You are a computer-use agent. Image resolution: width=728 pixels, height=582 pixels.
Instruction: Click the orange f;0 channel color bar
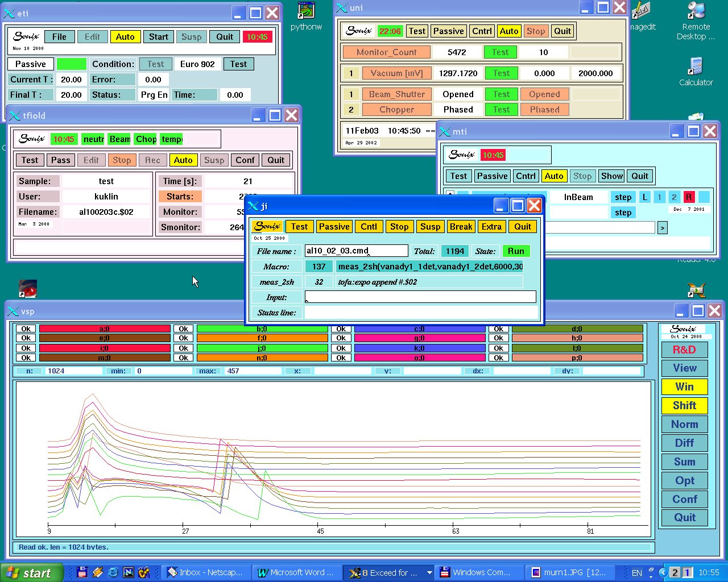pos(262,338)
